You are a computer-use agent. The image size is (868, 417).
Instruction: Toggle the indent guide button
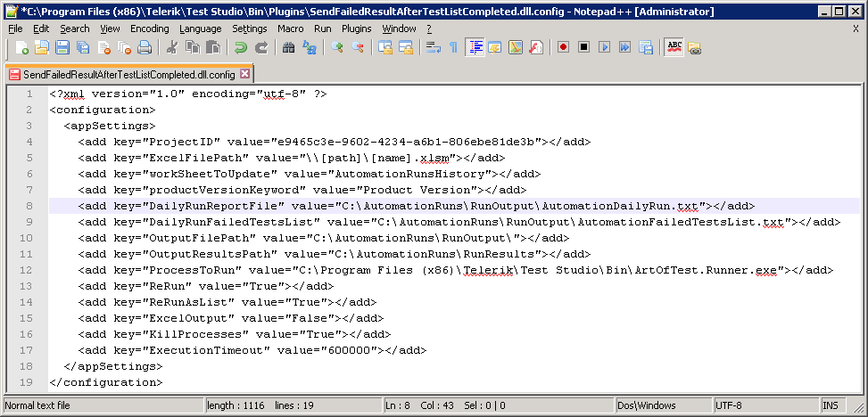[x=475, y=47]
